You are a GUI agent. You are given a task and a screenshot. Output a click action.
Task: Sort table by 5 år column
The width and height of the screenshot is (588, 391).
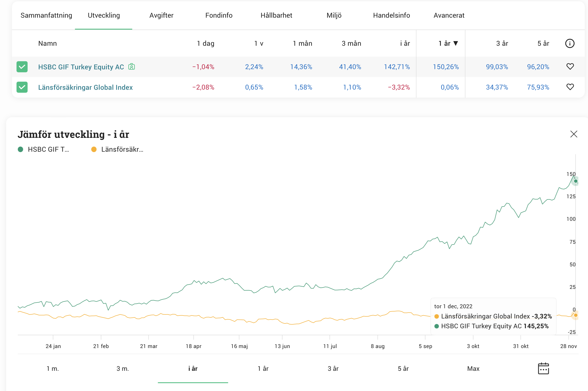[543, 43]
